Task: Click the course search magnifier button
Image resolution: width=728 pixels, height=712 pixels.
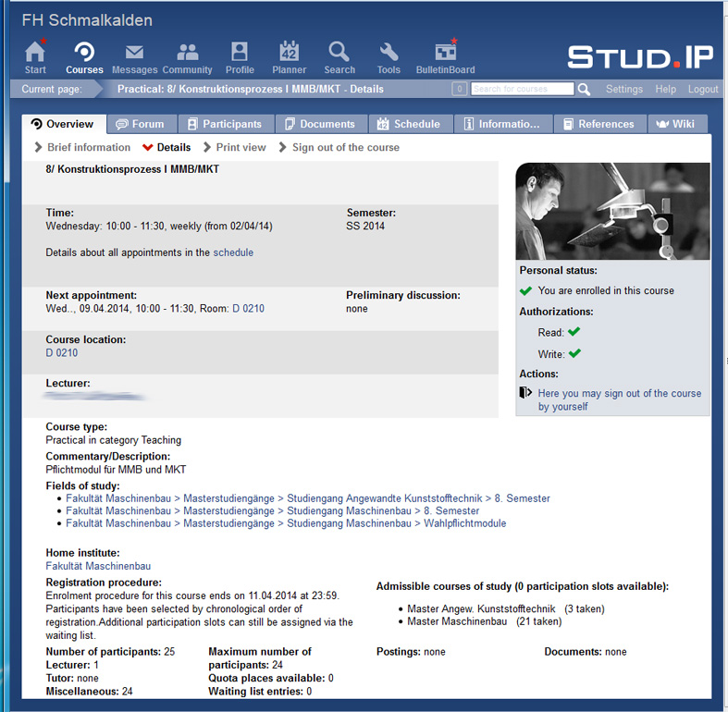Action: point(584,89)
